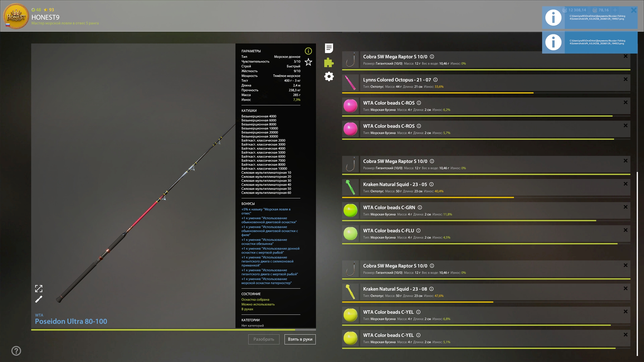The image size is (644, 362).
Task: Click the second screenshot saved notification
Action: (589, 42)
